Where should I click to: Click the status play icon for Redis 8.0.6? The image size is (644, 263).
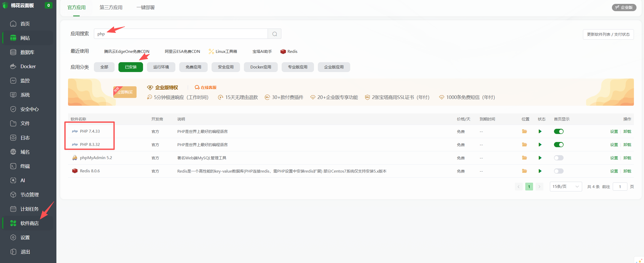click(x=540, y=171)
